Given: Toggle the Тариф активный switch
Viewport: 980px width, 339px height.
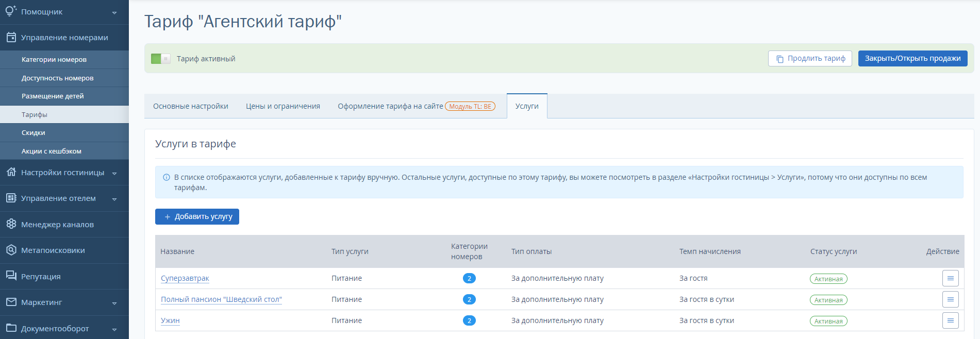Looking at the screenshot, I should (x=160, y=59).
